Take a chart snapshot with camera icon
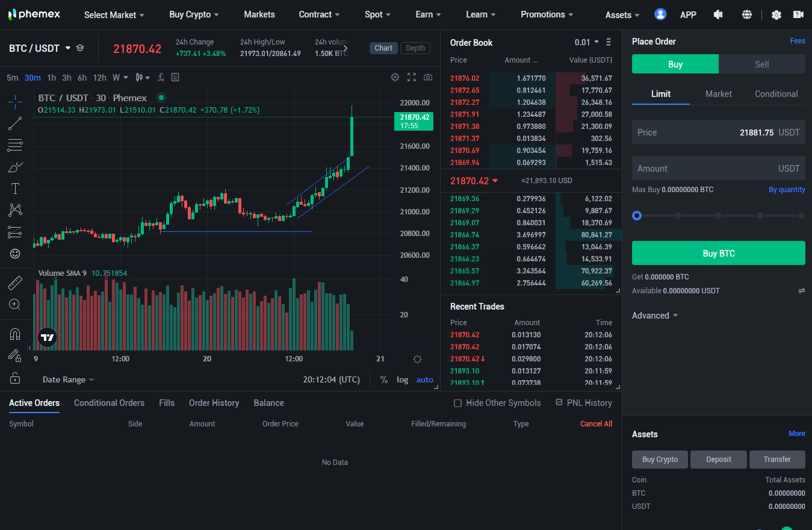 tap(428, 77)
